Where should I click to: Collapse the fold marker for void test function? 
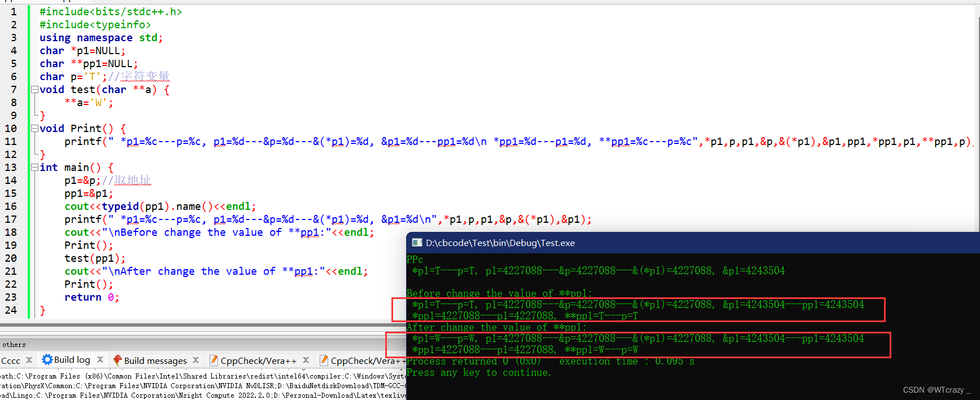pos(34,90)
